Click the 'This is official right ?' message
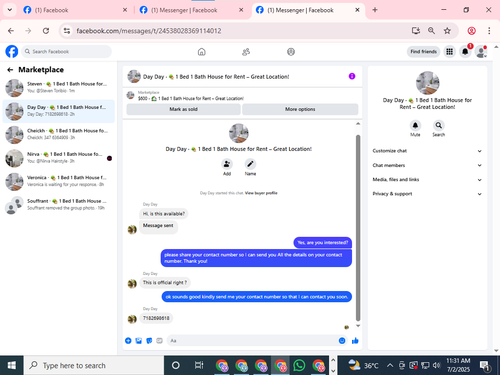This screenshot has width=500, height=375. (165, 283)
